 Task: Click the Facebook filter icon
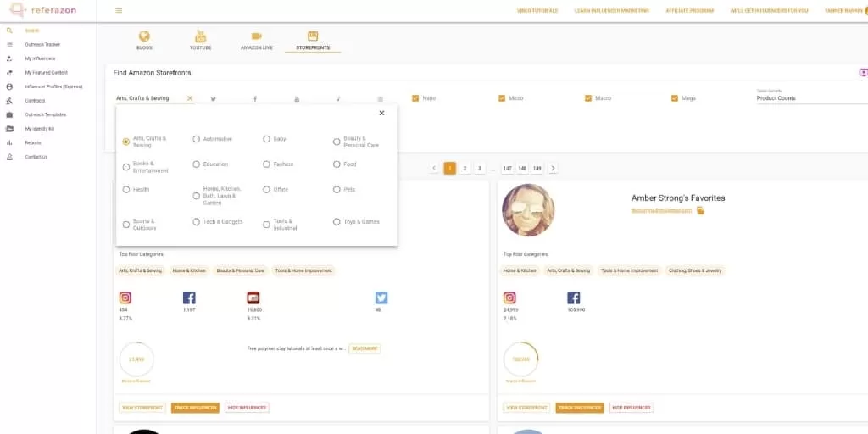coord(255,99)
